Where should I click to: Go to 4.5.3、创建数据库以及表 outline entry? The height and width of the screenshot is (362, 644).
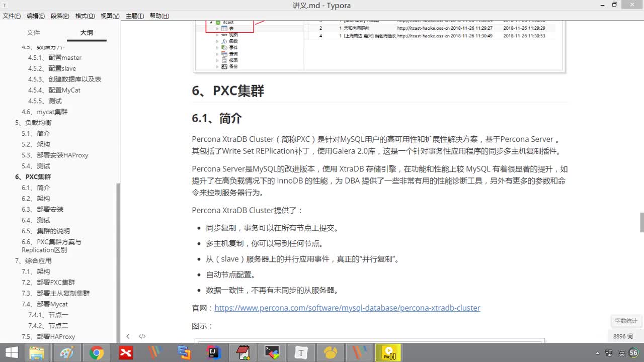pyautogui.click(x=65, y=79)
